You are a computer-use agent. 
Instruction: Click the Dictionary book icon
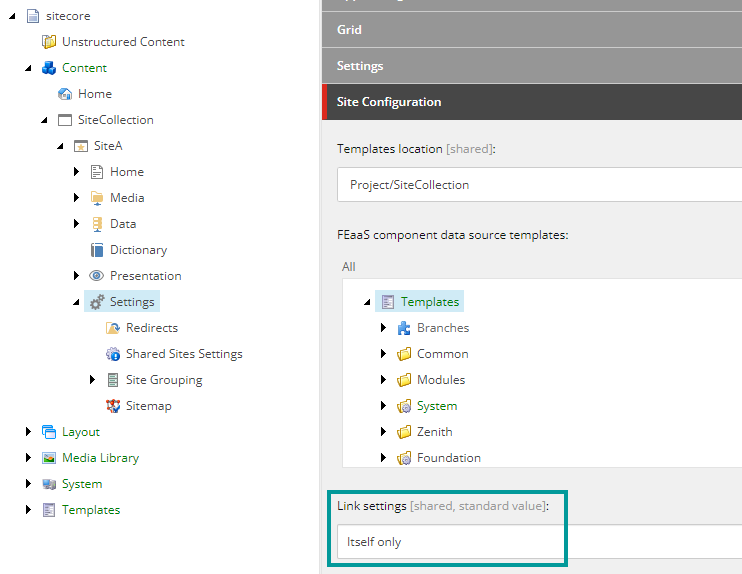click(x=97, y=250)
